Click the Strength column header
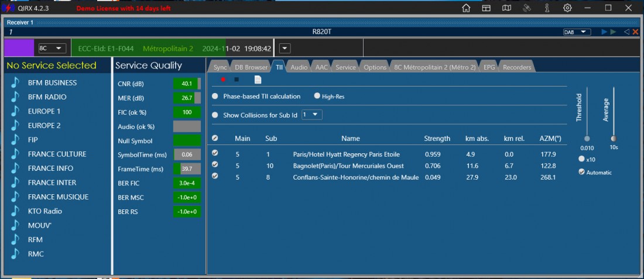This screenshot has width=644, height=279. (x=437, y=138)
